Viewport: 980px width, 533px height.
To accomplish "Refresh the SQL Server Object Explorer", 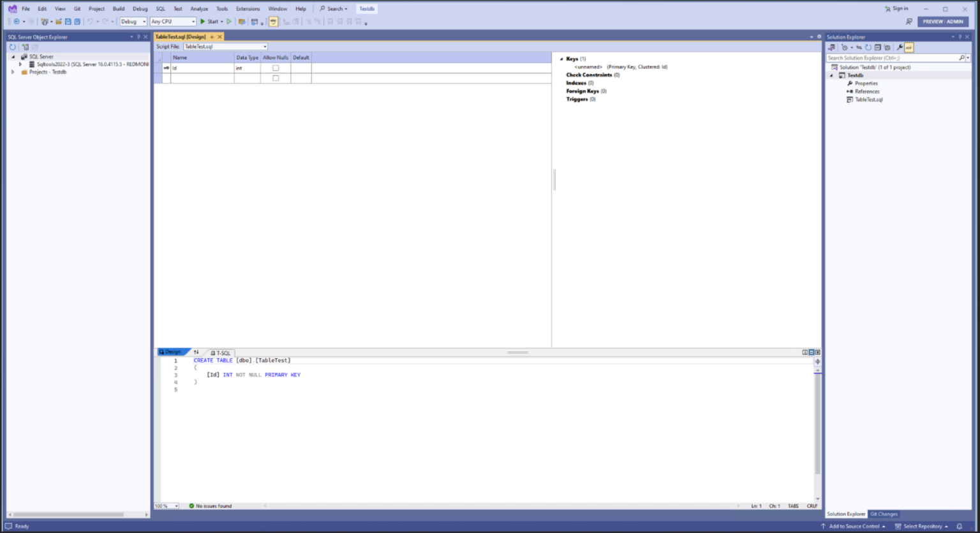I will (x=13, y=47).
